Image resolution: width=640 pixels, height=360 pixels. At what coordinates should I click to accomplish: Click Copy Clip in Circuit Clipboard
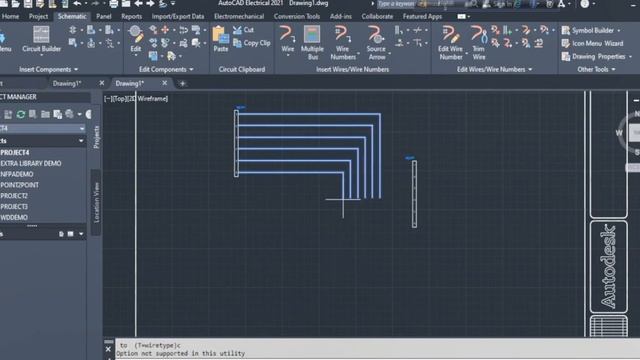[x=251, y=43]
